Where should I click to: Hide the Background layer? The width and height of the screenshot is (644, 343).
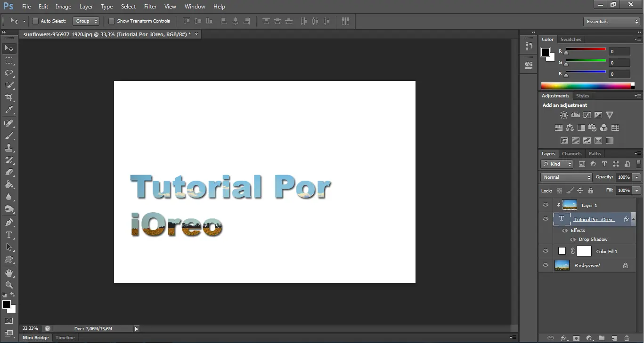tap(546, 265)
